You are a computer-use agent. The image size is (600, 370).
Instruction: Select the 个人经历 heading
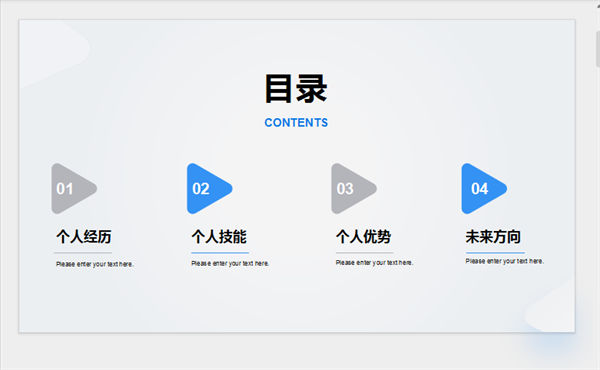84,236
